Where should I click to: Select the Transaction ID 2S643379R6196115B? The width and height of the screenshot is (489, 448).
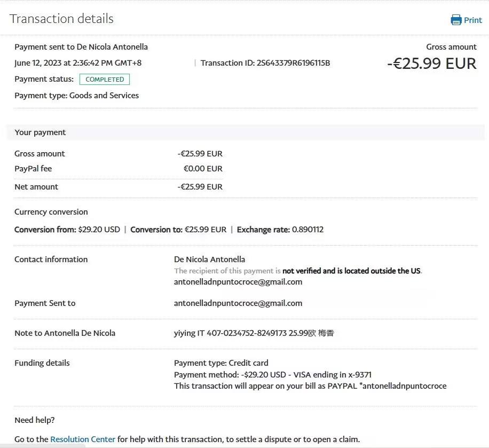click(265, 63)
